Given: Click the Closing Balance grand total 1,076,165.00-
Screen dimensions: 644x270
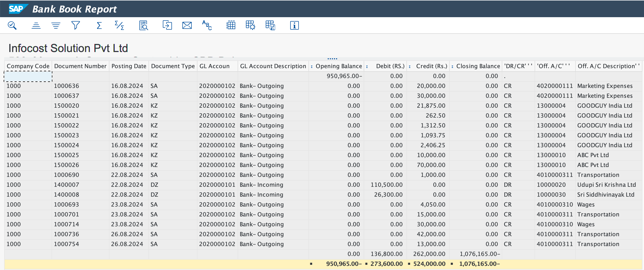Looking at the screenshot, I should [x=479, y=264].
